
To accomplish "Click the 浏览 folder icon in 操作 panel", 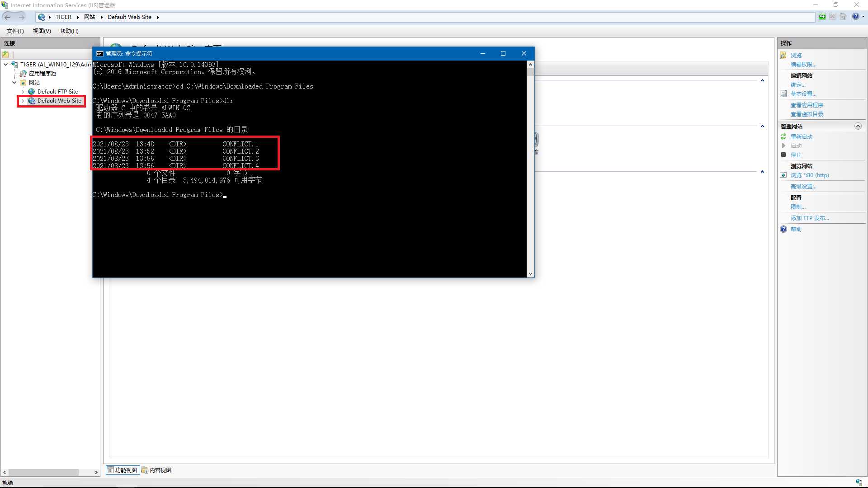I will click(783, 55).
